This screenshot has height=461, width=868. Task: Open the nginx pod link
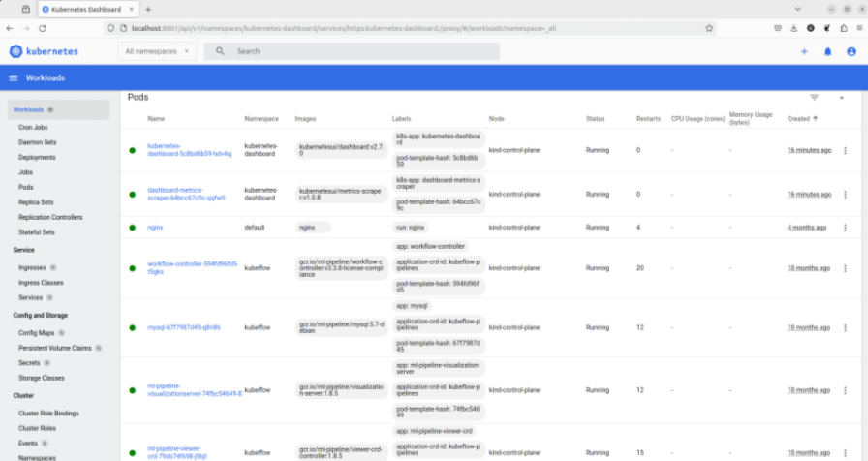[x=155, y=227]
